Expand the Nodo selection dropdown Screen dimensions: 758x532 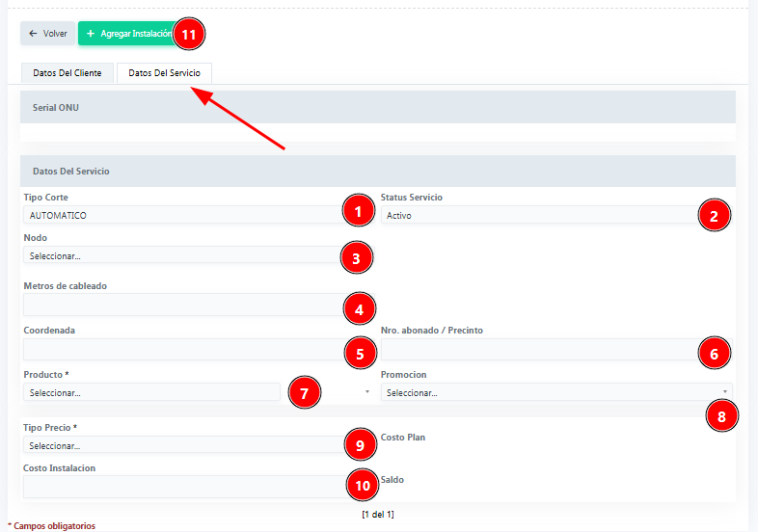tap(181, 255)
